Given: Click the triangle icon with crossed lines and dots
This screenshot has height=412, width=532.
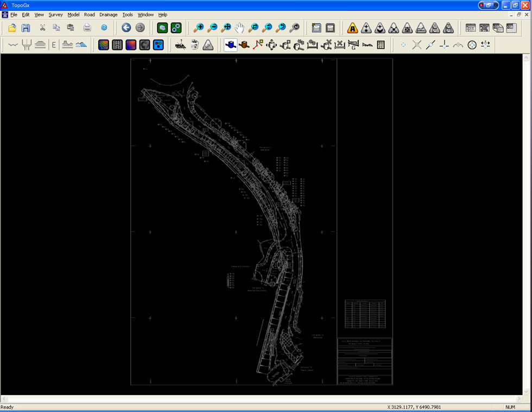Looking at the screenshot, I should click(394, 28).
